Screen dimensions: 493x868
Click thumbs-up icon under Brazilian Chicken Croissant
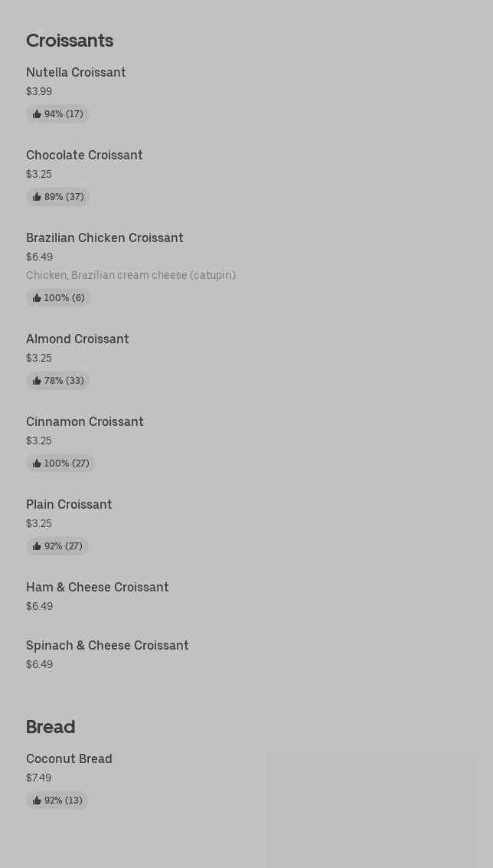37,298
